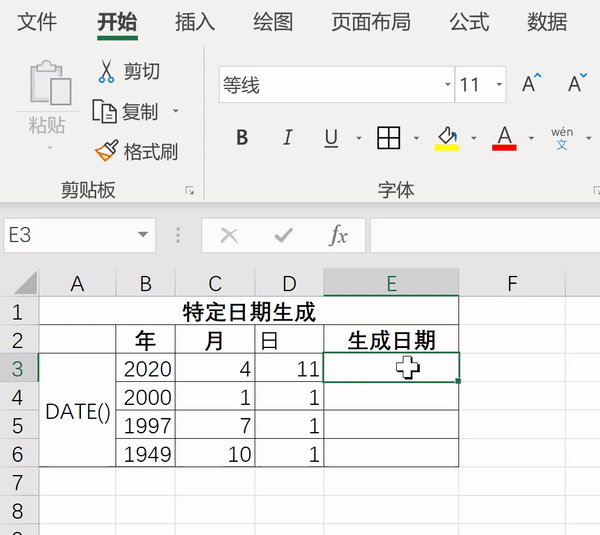Select row 4 header
Screen dimensions: 600x535
click(18, 397)
